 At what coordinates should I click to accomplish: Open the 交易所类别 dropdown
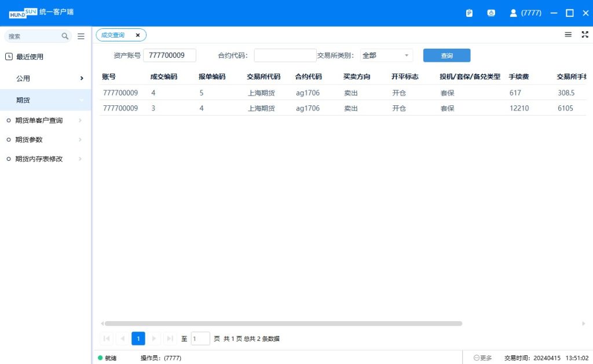coord(386,56)
